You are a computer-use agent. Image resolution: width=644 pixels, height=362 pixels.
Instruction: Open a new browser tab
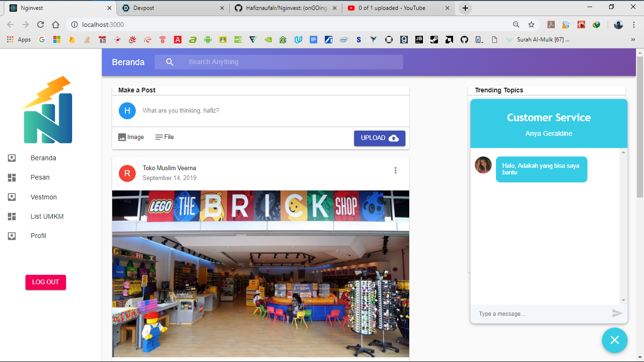pos(465,8)
